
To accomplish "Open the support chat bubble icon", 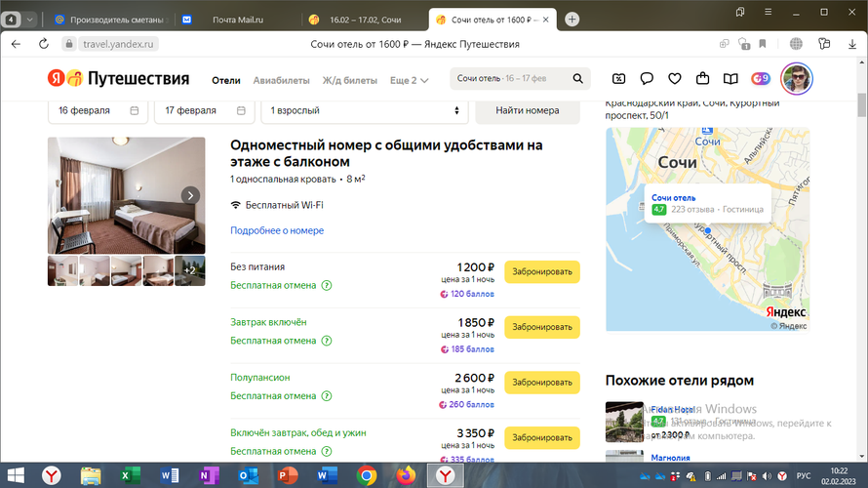I will [x=647, y=79].
